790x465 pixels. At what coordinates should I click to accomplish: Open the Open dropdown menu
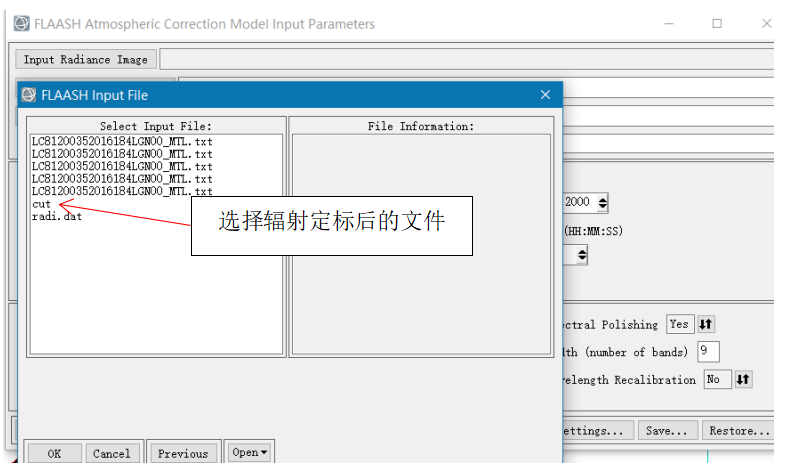249,452
